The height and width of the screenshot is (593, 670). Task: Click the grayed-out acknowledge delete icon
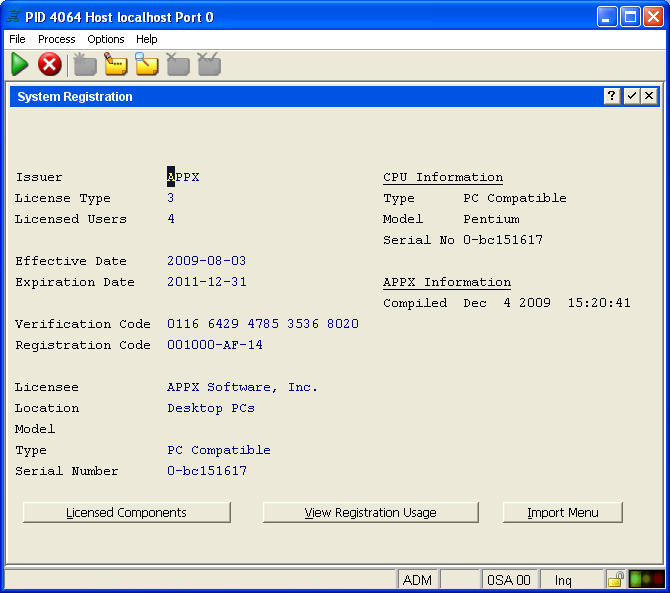[x=209, y=65]
